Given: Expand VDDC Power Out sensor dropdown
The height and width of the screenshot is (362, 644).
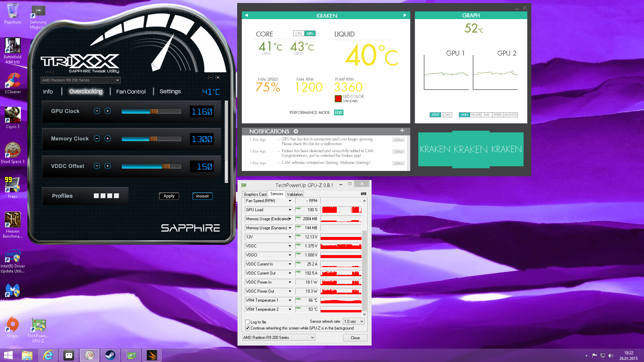Looking at the screenshot, I should pyautogui.click(x=290, y=291).
